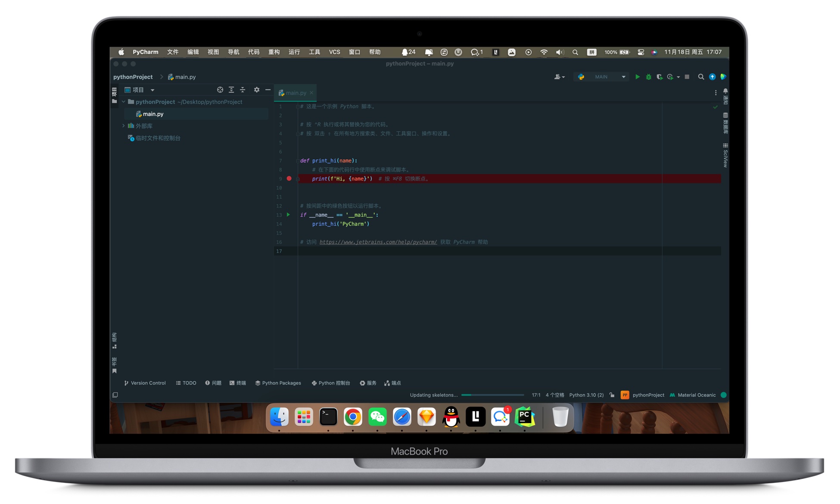This screenshot has height=504, width=840.
Task: Click the Updating skeletons progress bar
Action: coord(492,395)
